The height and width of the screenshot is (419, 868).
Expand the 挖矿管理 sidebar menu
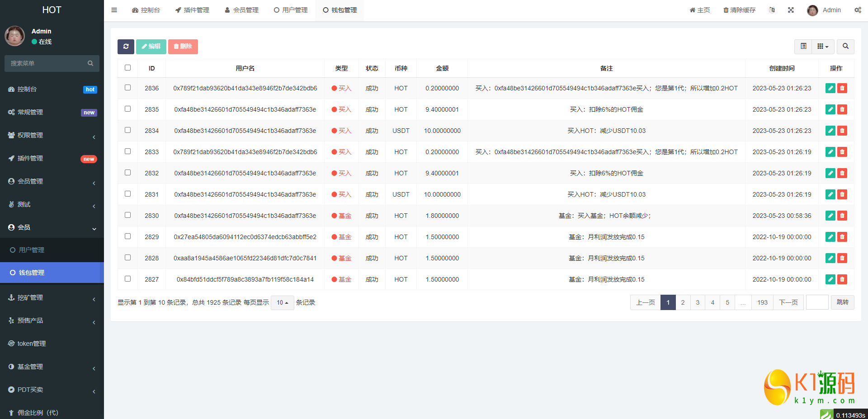coord(52,297)
